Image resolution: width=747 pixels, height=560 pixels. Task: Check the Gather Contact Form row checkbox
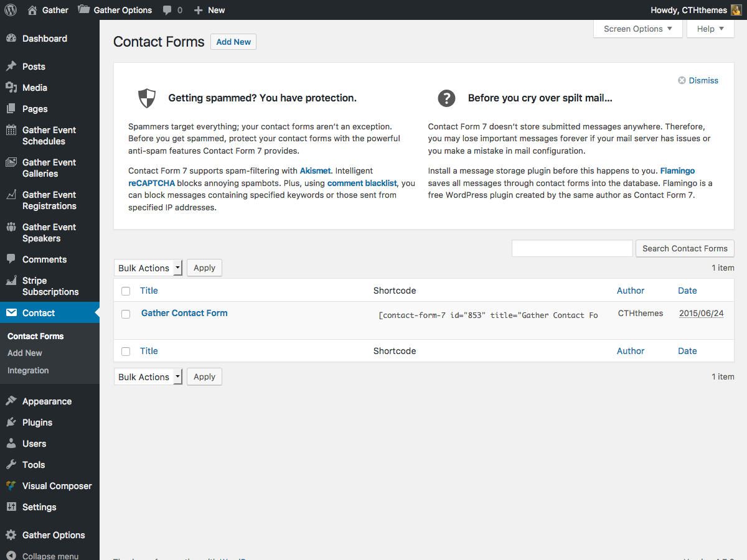126,314
